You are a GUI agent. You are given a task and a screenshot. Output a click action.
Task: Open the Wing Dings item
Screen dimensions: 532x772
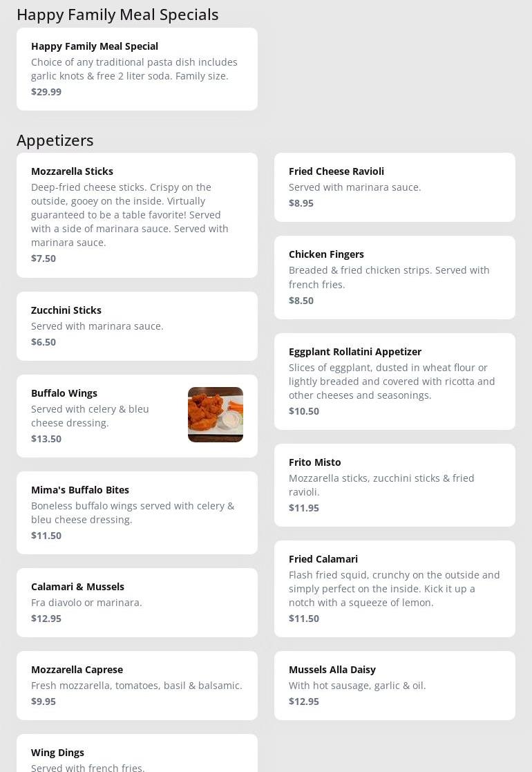[x=137, y=753]
